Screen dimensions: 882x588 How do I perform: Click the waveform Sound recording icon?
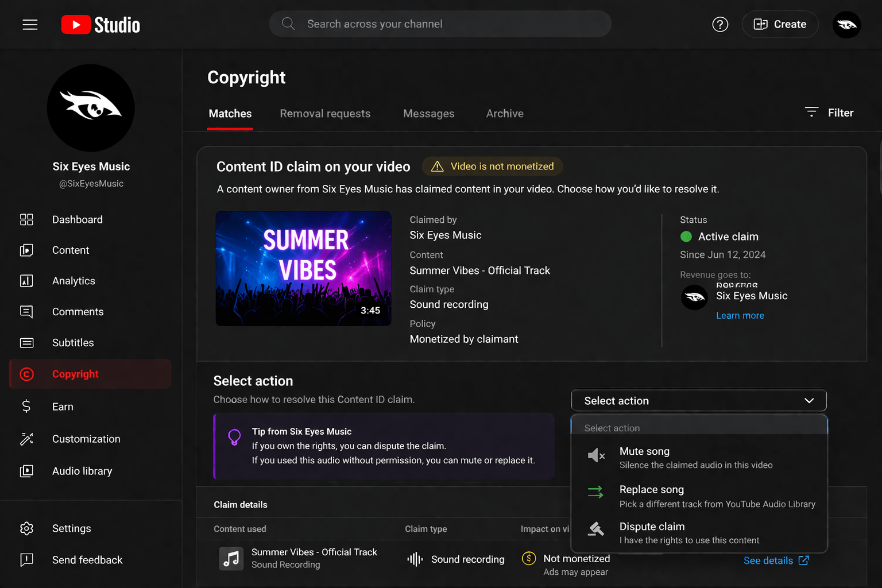pos(415,559)
